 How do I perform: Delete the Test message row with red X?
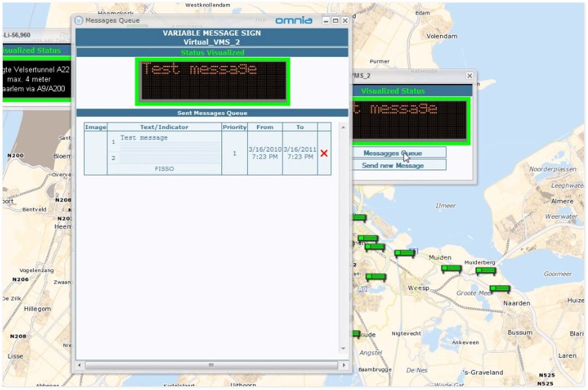324,153
